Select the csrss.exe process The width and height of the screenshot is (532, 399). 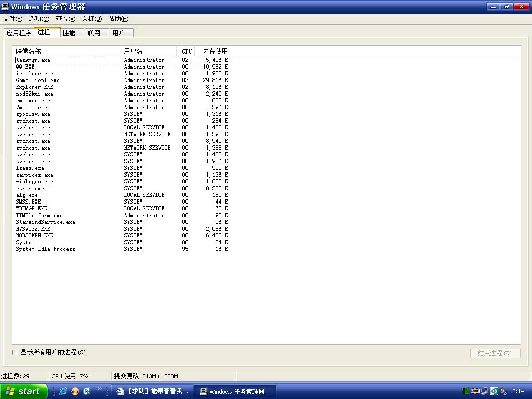pyautogui.click(x=123, y=189)
